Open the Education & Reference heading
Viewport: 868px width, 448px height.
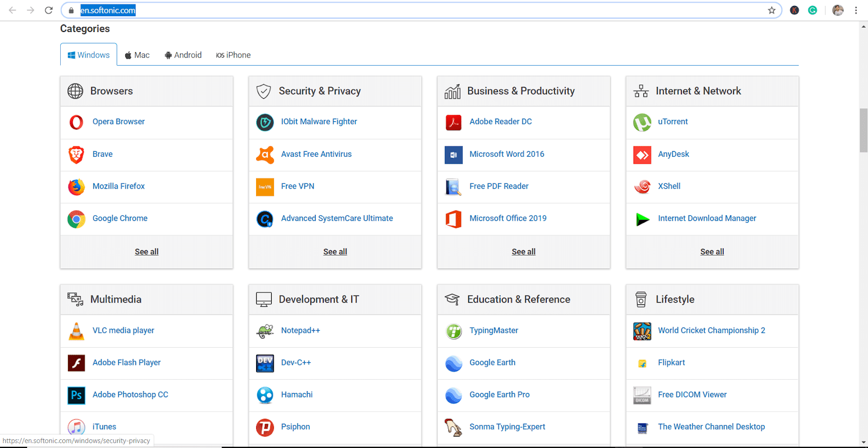pyautogui.click(x=519, y=299)
